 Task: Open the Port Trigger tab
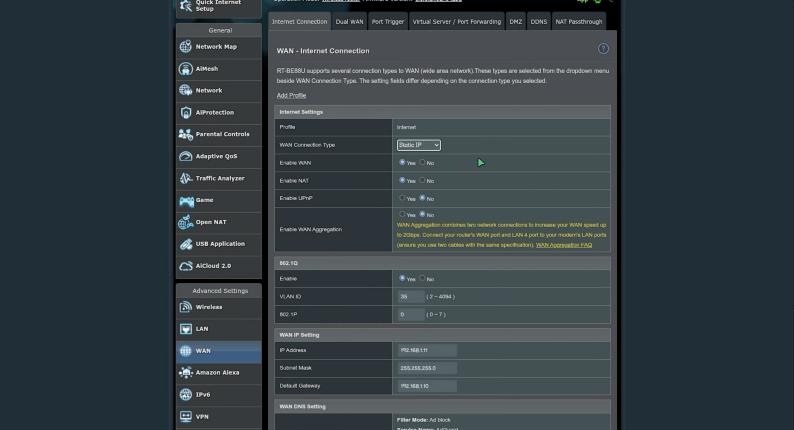tap(388, 22)
